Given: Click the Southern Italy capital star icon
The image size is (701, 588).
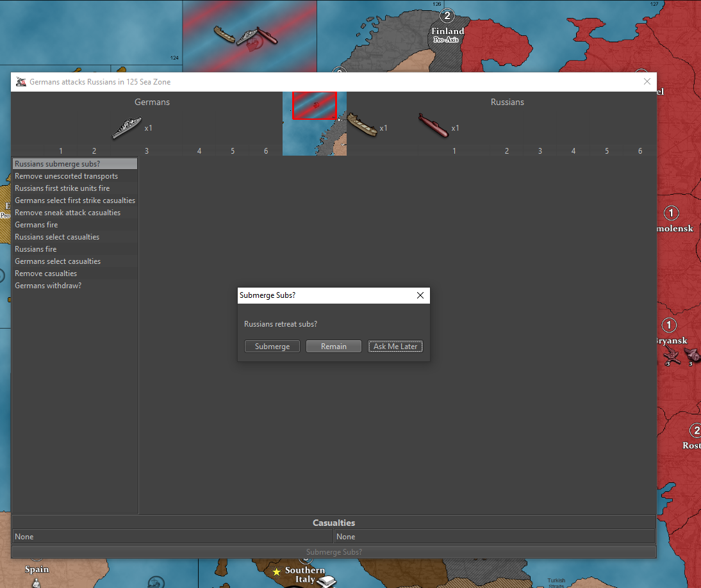Looking at the screenshot, I should [276, 571].
